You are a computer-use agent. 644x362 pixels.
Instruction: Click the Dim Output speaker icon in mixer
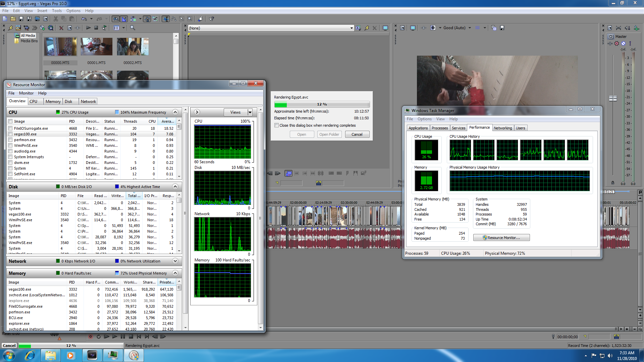[x=627, y=28]
